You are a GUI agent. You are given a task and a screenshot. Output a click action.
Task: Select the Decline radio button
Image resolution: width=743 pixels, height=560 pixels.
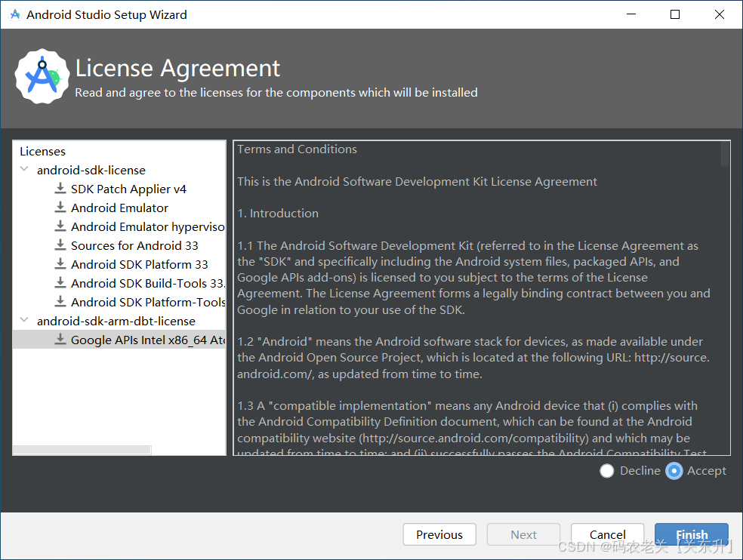[606, 471]
